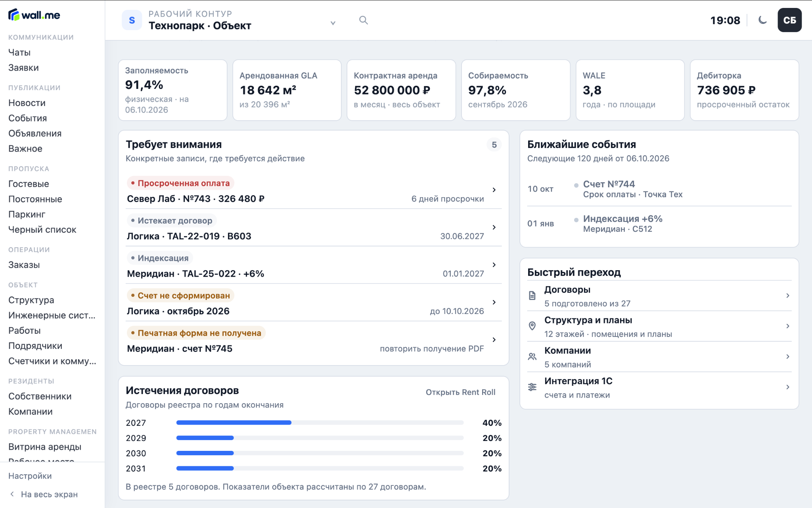The width and height of the screenshot is (812, 508).
Task: Open Собственники under Резиденты
Action: coord(40,396)
